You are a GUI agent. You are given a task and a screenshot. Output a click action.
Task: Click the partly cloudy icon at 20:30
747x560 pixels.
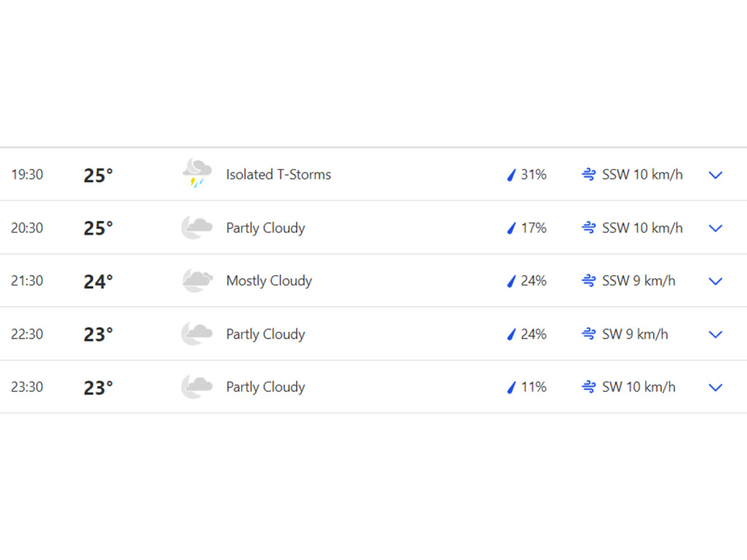[x=197, y=227]
